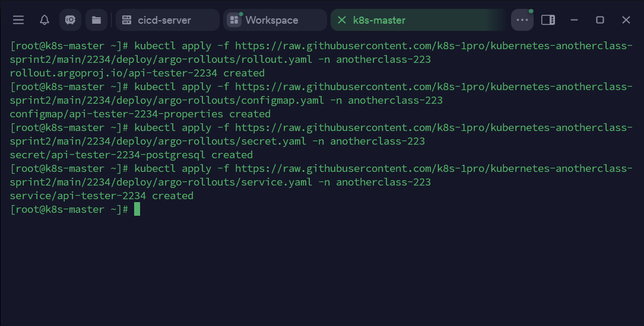Close the terminal application window
Image resolution: width=644 pixels, height=326 pixels.
626,20
